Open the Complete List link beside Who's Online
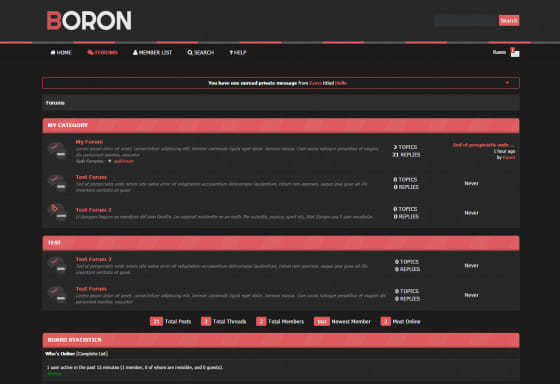 click(x=92, y=354)
